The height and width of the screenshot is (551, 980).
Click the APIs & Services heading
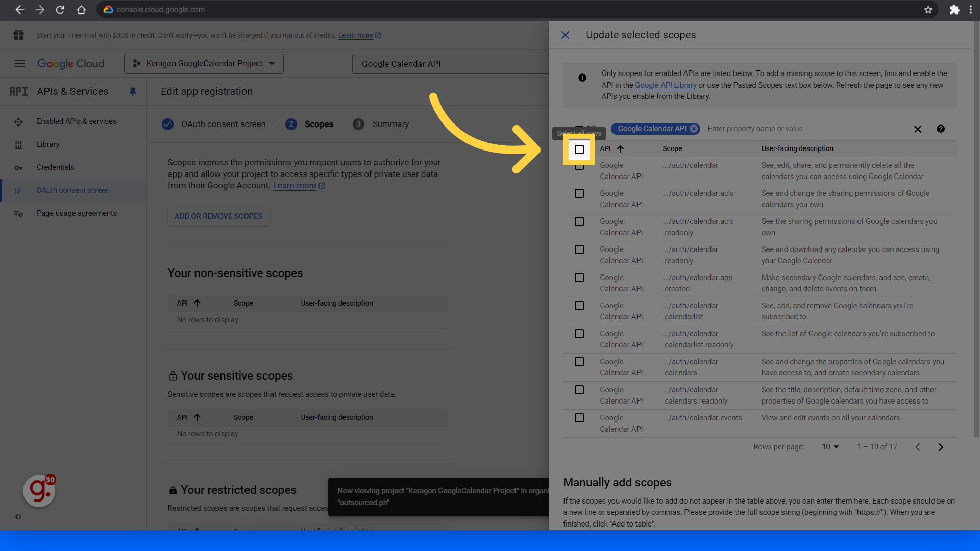72,91
